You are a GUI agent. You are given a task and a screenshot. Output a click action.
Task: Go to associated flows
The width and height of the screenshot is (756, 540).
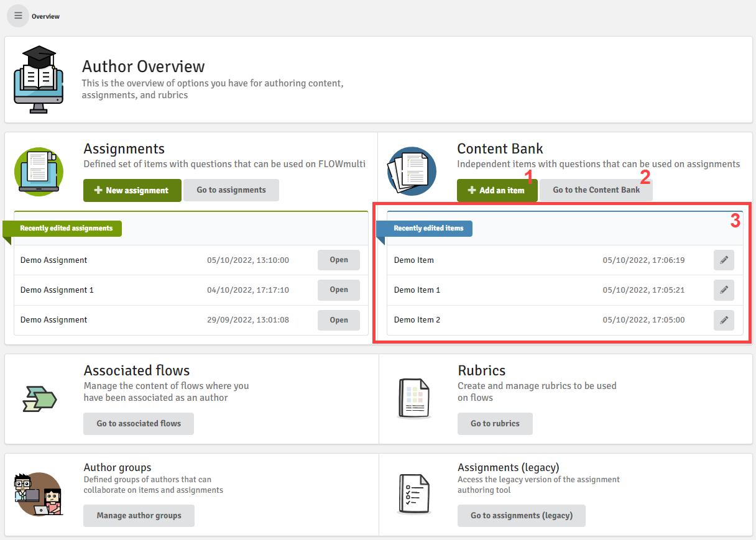(x=139, y=424)
